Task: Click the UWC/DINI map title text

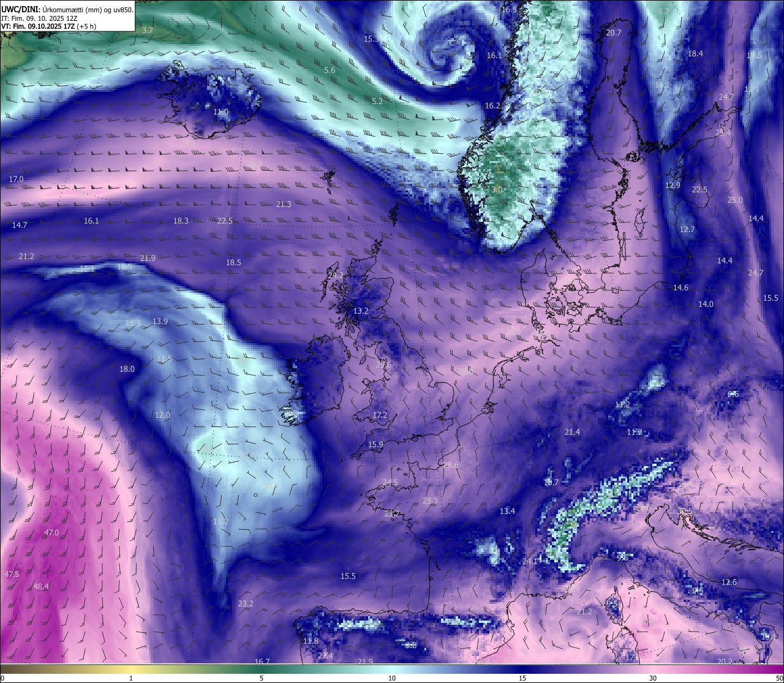Action: click(x=67, y=10)
